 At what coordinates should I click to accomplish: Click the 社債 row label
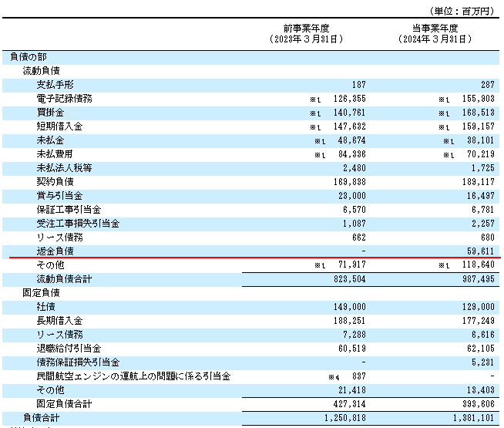click(x=45, y=306)
